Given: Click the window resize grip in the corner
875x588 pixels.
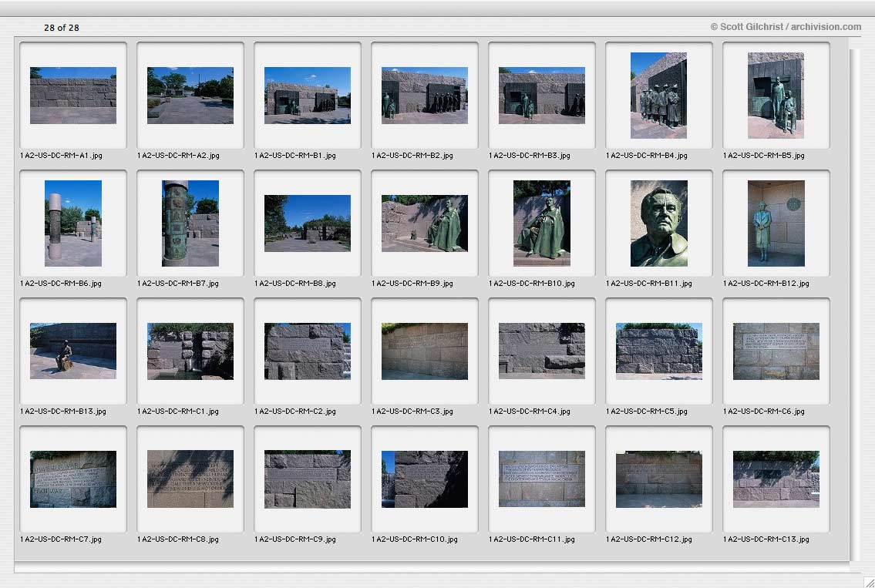Looking at the screenshot, I should (869, 583).
